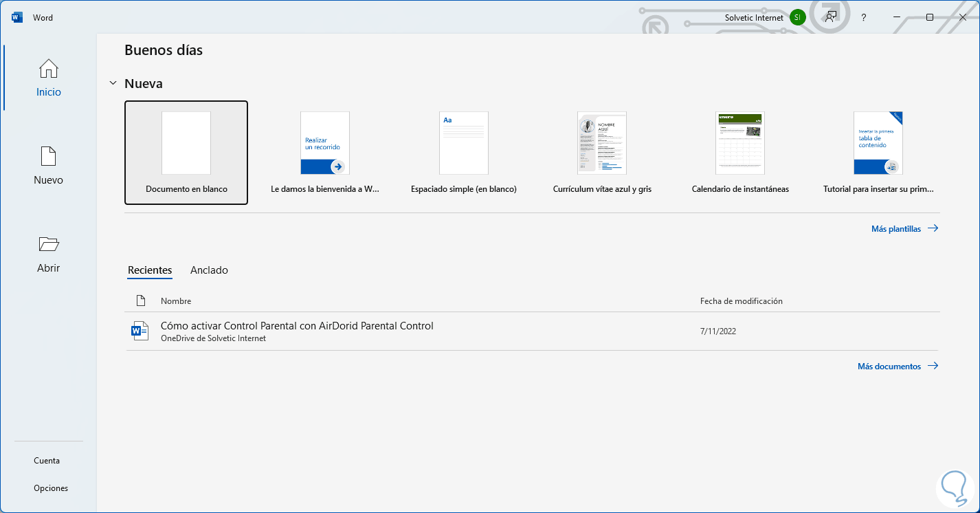Screen dimensions: 980x513
Task: Click the Word logo in title bar
Action: [x=17, y=17]
